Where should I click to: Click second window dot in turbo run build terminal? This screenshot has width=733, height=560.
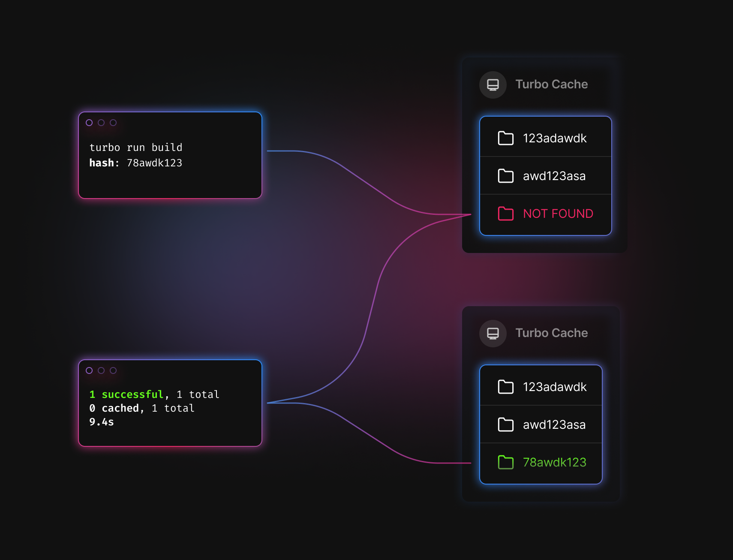pos(101,123)
